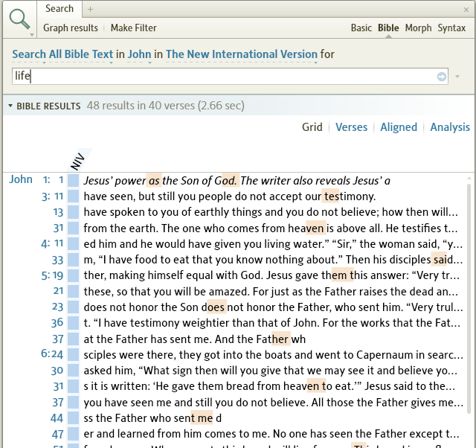The image size is (476, 448).
Task: Open verse reference 23 under chapter 5
Action: click(x=58, y=307)
